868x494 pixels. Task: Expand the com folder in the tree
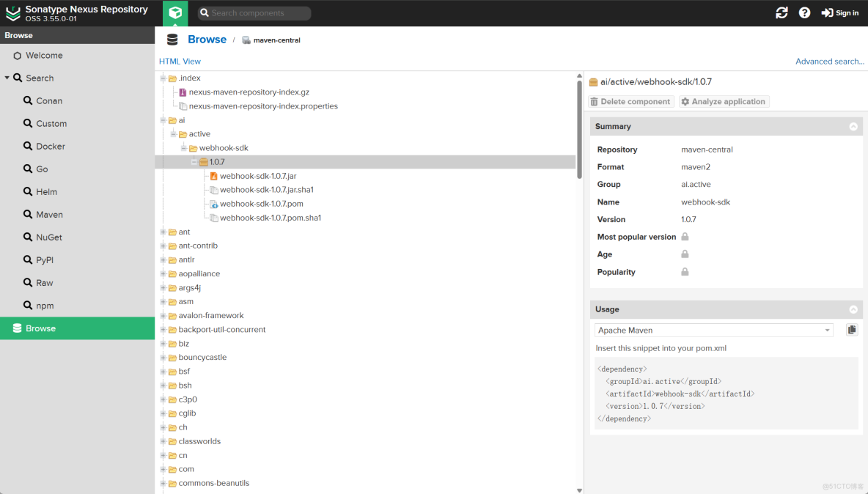click(x=163, y=469)
